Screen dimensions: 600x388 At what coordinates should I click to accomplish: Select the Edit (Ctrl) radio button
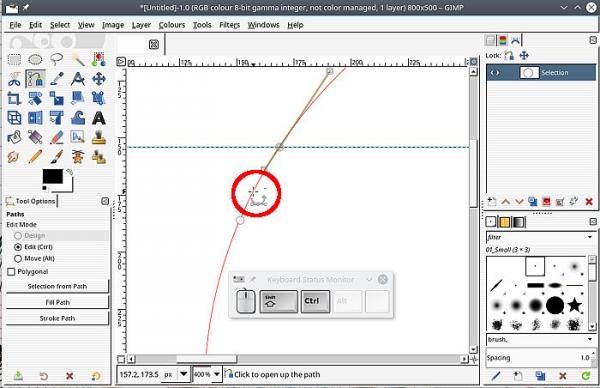(x=18, y=247)
